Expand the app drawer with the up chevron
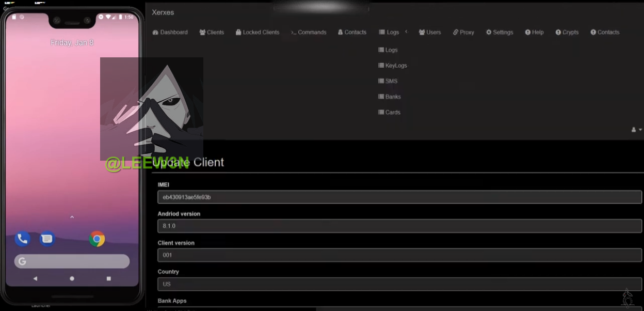Image resolution: width=644 pixels, height=311 pixels. pos(72,217)
